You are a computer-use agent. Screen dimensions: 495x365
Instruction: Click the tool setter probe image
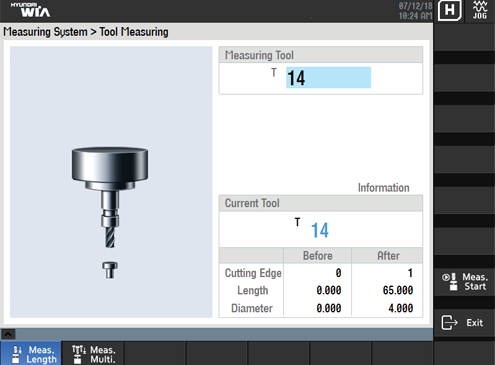click(110, 270)
